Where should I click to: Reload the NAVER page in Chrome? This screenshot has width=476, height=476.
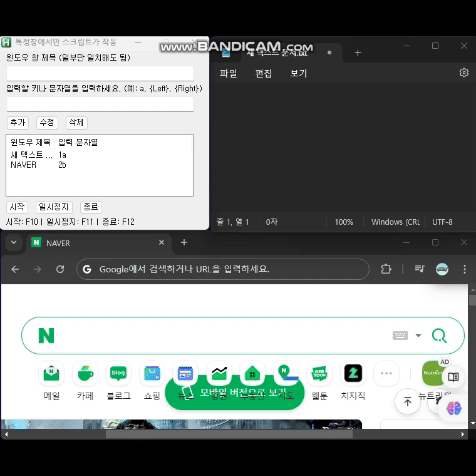pyautogui.click(x=60, y=269)
